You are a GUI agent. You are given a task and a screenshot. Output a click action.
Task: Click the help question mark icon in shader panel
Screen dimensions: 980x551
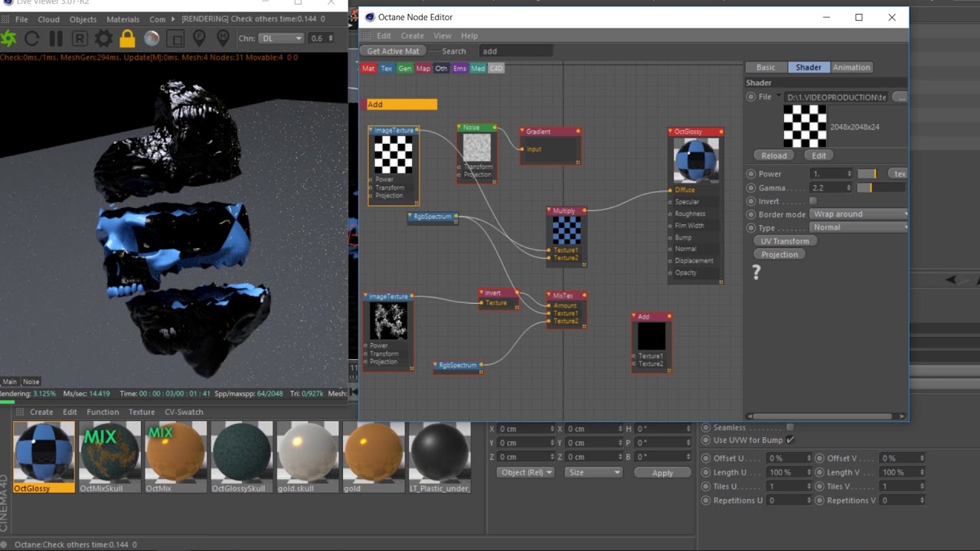point(756,272)
